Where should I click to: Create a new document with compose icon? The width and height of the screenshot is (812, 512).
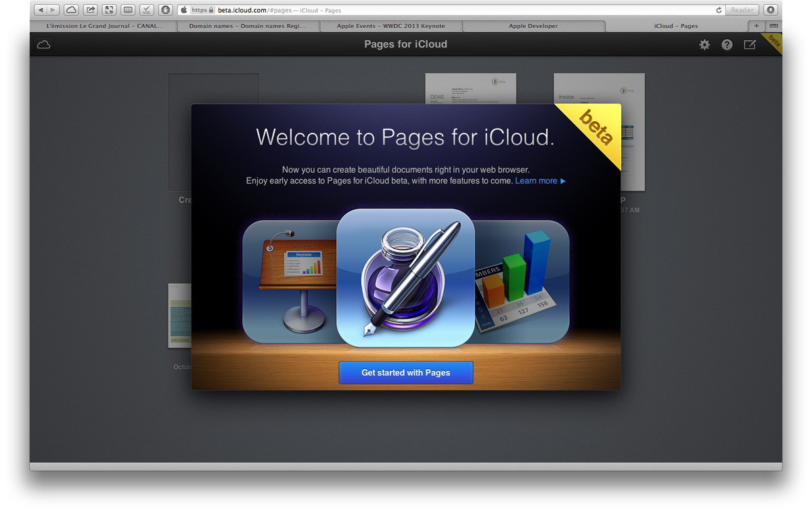[750, 45]
